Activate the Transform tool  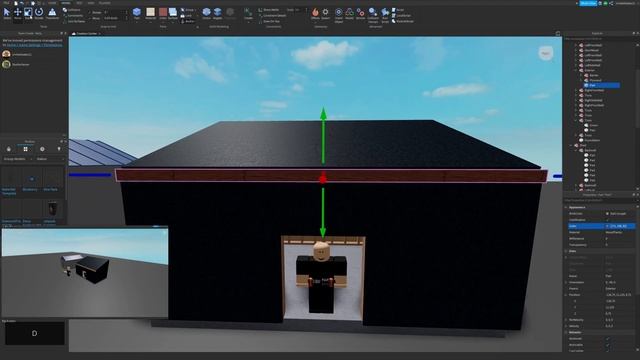point(52,13)
